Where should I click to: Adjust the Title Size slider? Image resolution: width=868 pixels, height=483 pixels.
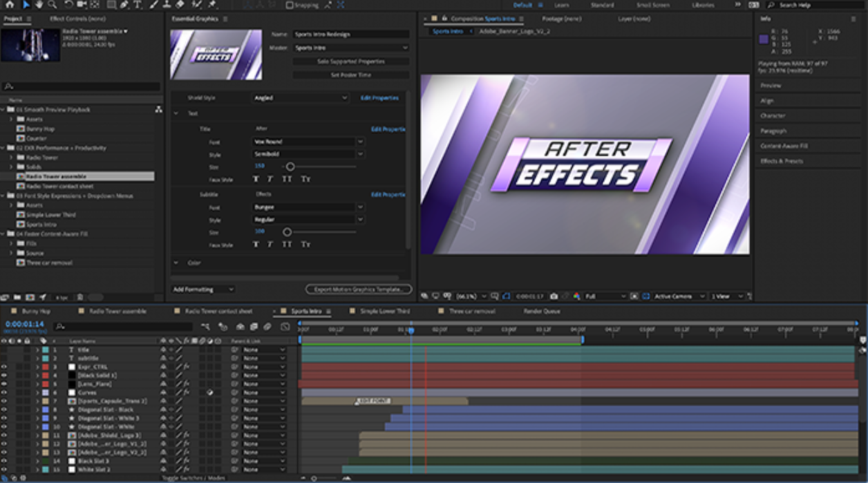[290, 167]
